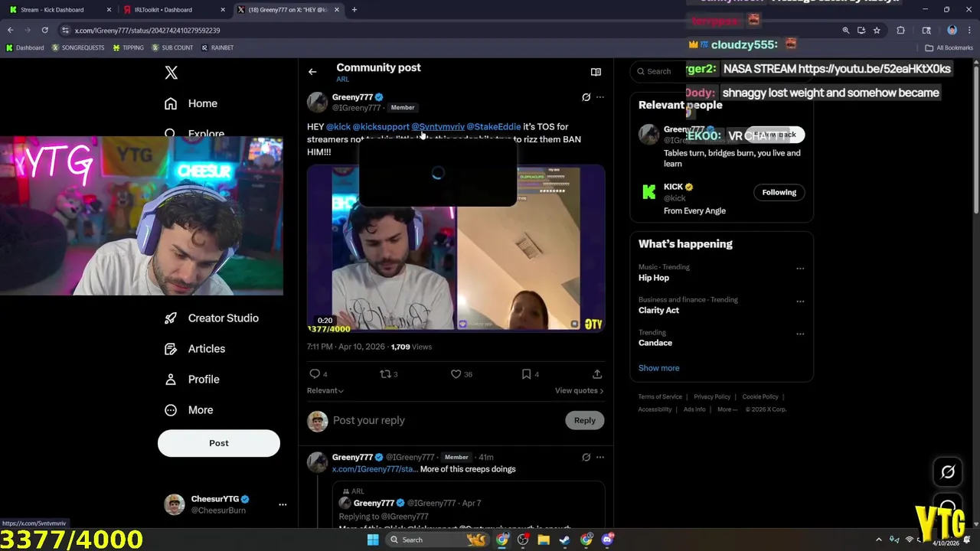
Task: Open Privacy Policy footer link
Action: [x=712, y=397]
